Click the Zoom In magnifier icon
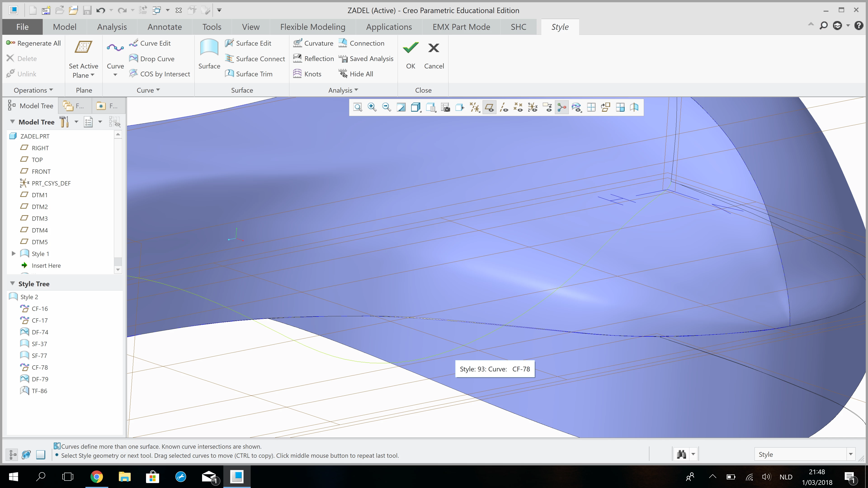This screenshot has width=868, height=488. pyautogui.click(x=372, y=108)
